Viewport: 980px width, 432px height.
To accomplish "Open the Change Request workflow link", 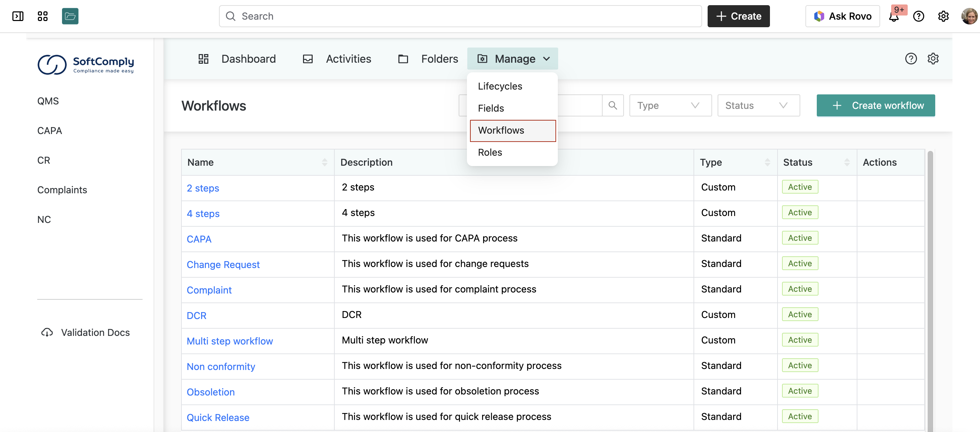I will (x=223, y=265).
